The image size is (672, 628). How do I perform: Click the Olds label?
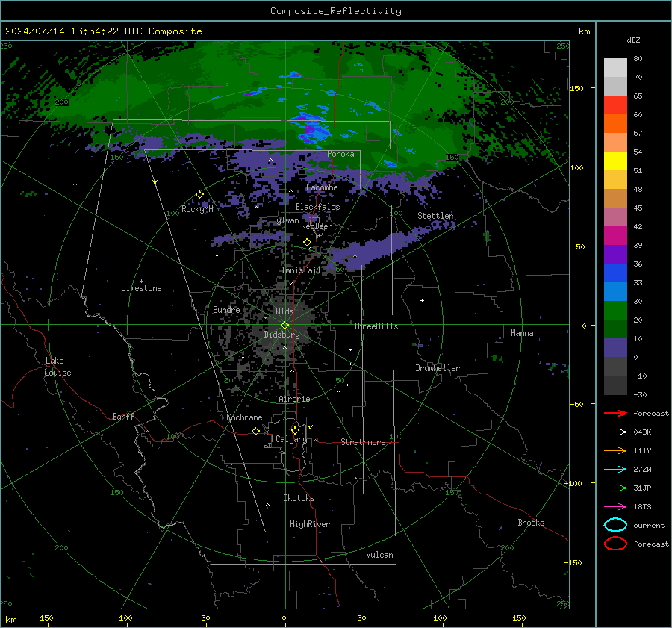tap(284, 311)
